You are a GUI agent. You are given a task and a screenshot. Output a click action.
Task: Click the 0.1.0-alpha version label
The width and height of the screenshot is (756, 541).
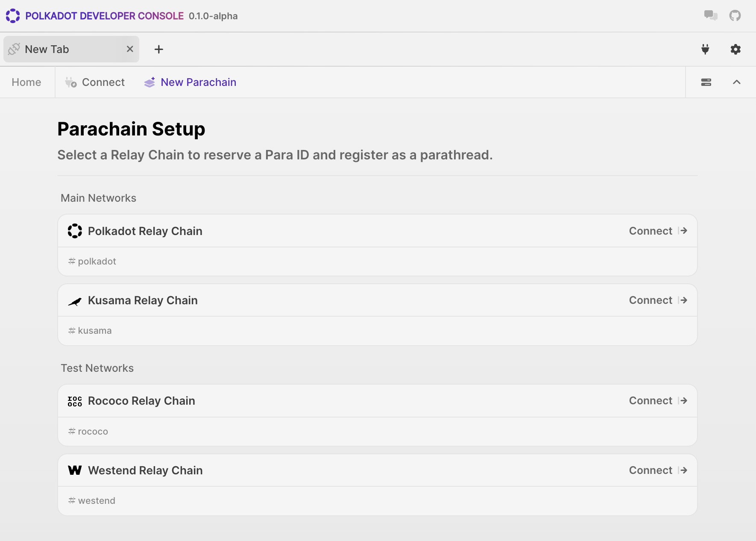(x=213, y=16)
